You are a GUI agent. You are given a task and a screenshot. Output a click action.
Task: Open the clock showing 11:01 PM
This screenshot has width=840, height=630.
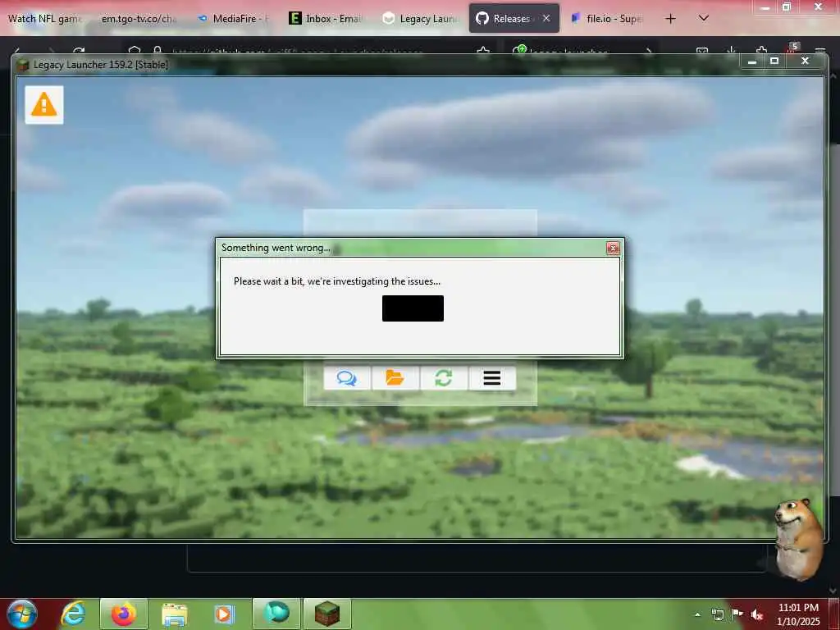pyautogui.click(x=798, y=614)
